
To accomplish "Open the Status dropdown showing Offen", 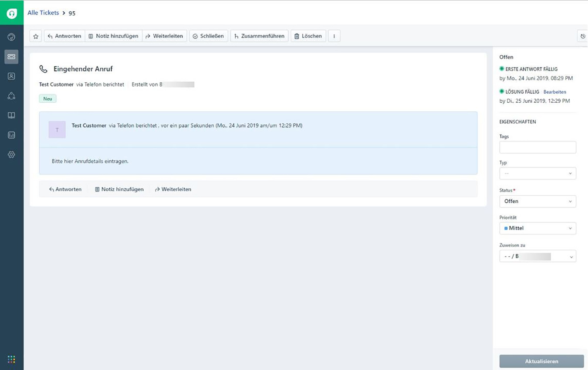I will (537, 201).
